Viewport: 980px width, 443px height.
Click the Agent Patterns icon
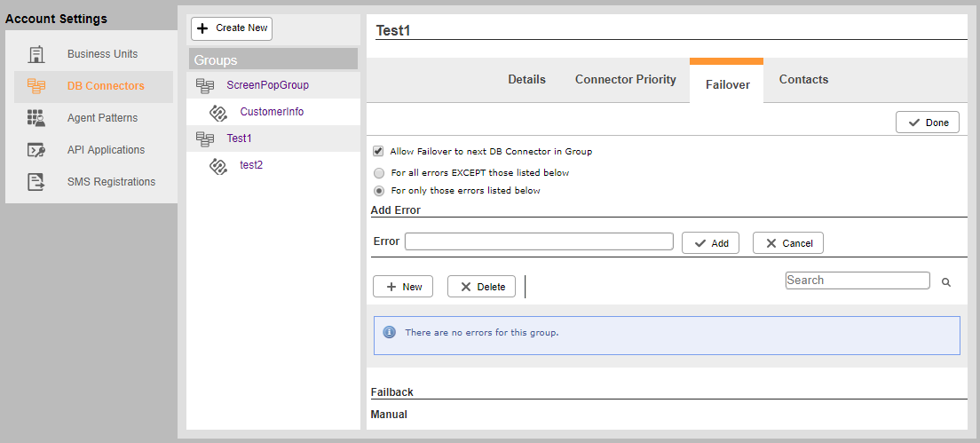pyautogui.click(x=36, y=118)
